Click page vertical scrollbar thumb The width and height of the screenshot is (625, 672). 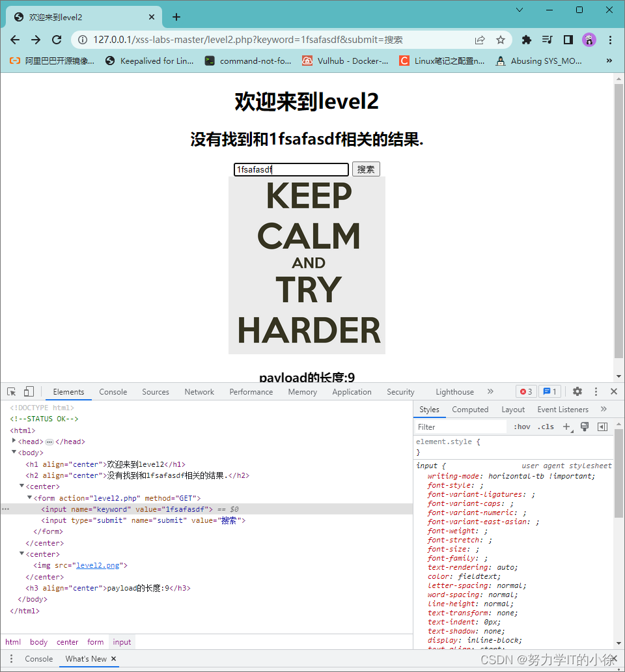point(618,221)
